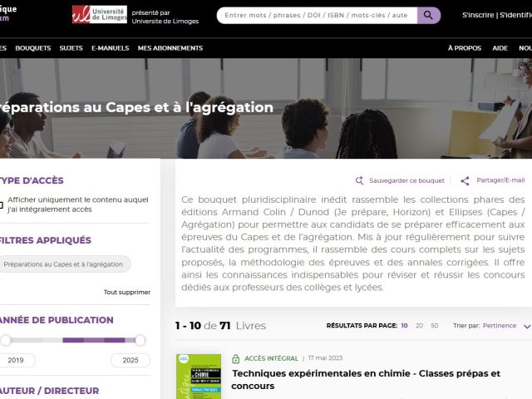This screenshot has height=399, width=532.
Task: Open the Bouquets menu
Action: tap(32, 48)
